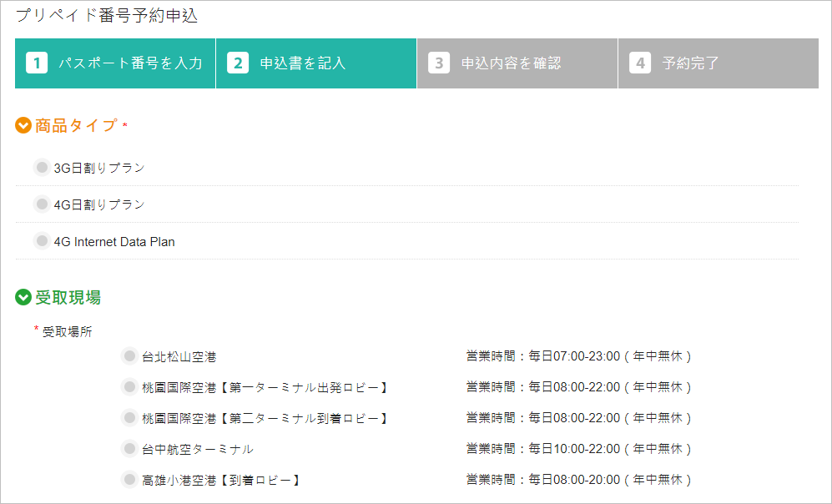Pick 桃園国際空港 第二ターミナル到着ロビー radio

(129, 418)
